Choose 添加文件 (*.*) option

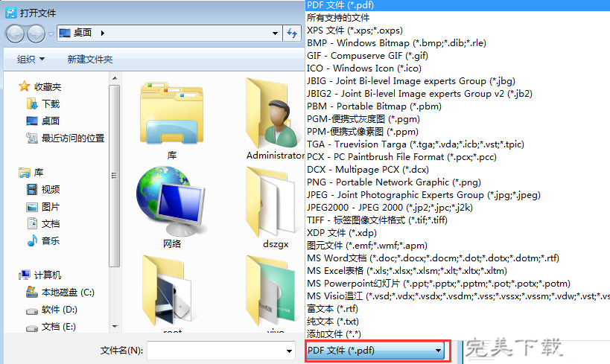pos(457,333)
